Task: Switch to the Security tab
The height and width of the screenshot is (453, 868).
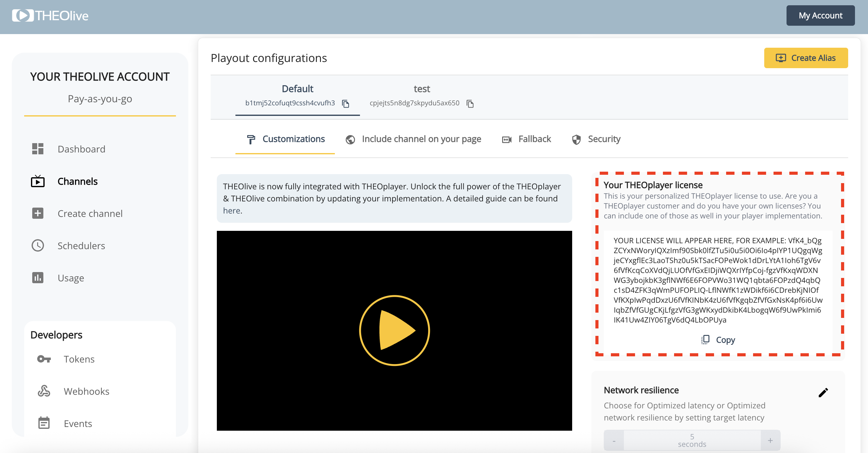Action: point(596,139)
